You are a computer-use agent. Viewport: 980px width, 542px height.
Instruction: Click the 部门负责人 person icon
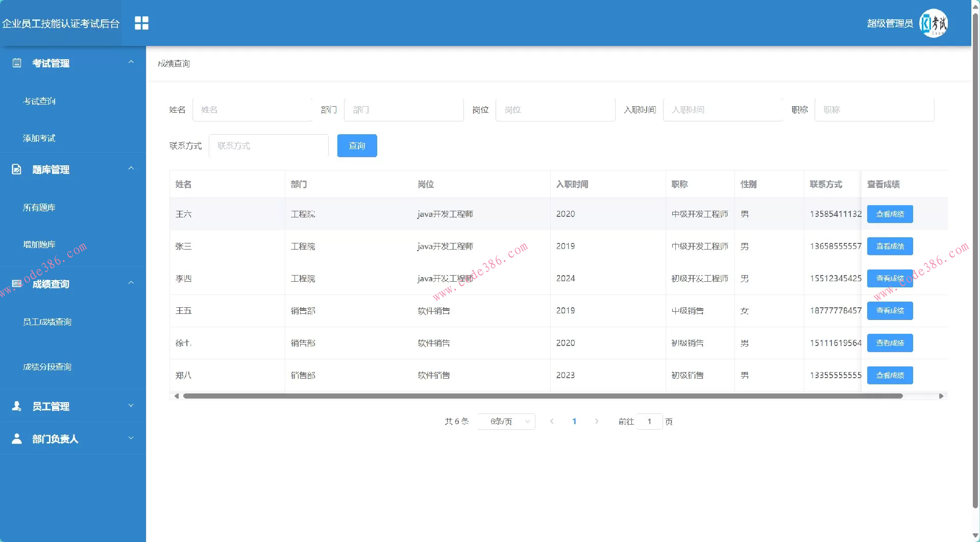(x=17, y=438)
